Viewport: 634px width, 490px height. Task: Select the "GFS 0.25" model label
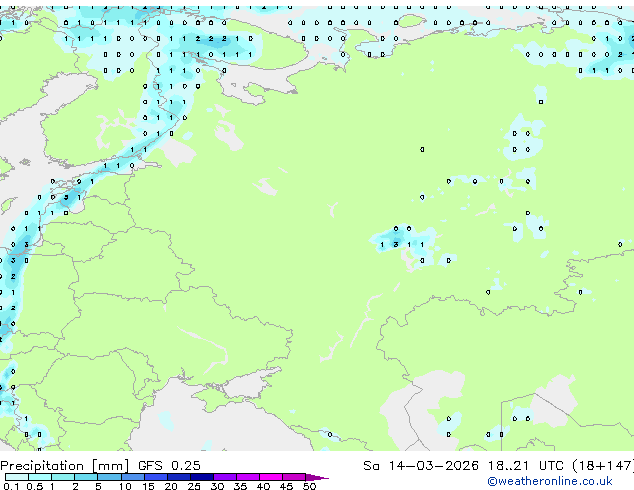[169, 466]
